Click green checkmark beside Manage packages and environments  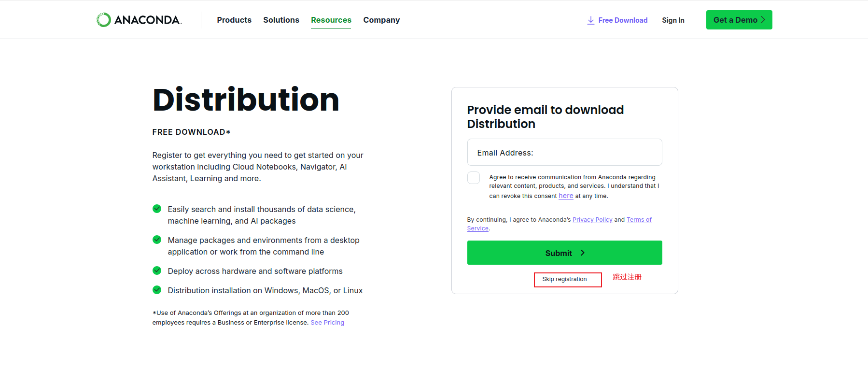pos(157,240)
